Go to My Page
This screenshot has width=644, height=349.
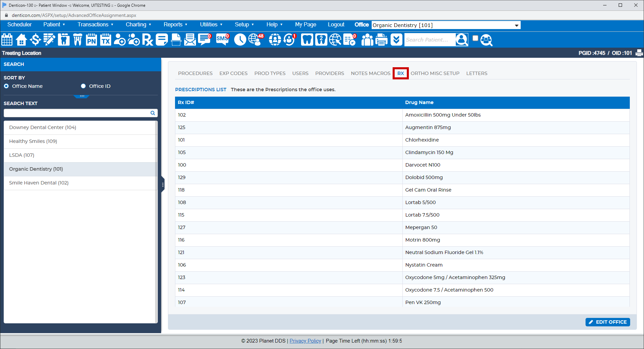pos(305,25)
